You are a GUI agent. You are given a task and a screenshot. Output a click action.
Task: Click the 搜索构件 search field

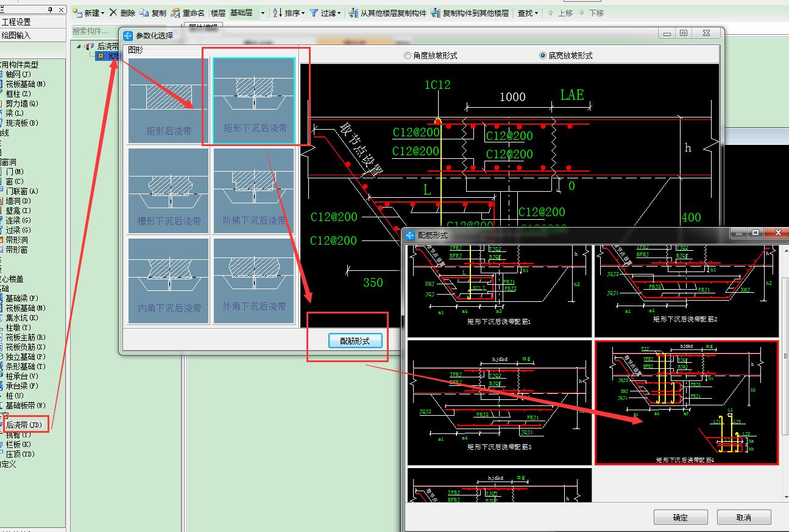click(x=94, y=31)
